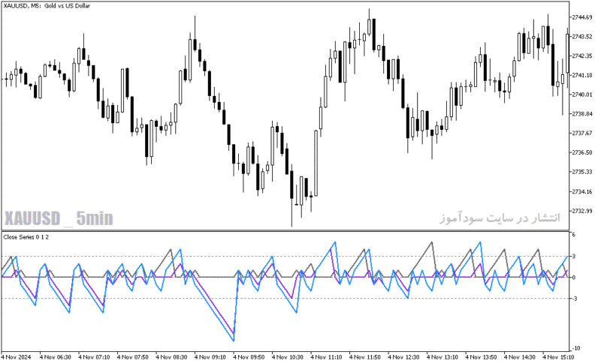Click the 2732.99 price scale label
The height and width of the screenshot is (364, 601).
point(582,211)
